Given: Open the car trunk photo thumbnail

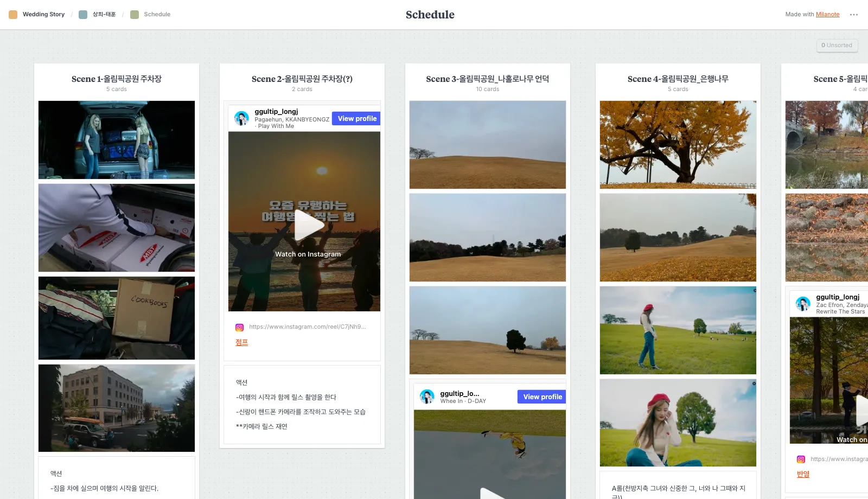Looking at the screenshot, I should click(x=117, y=140).
